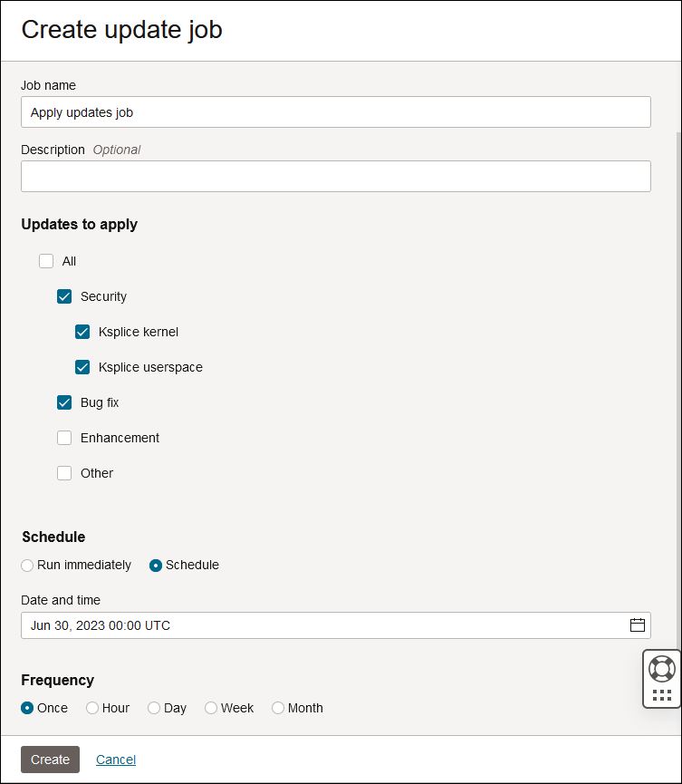Choose the Week frequency radio

tap(211, 708)
